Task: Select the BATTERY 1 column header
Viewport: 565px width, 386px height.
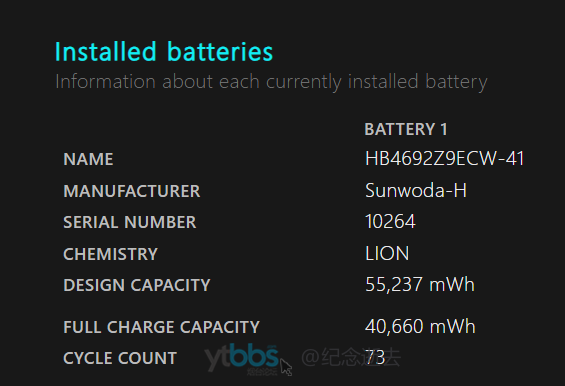Action: tap(406, 129)
